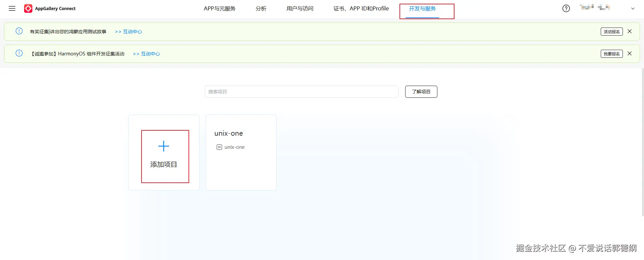Select the 开发与服务 tab
Image resolution: width=644 pixels, height=260 pixels.
click(x=422, y=9)
